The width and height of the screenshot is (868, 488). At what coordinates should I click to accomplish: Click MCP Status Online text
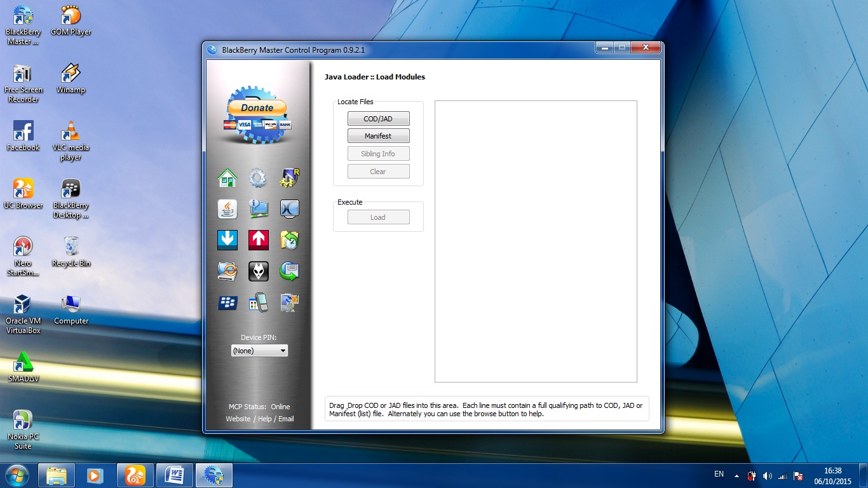[259, 407]
